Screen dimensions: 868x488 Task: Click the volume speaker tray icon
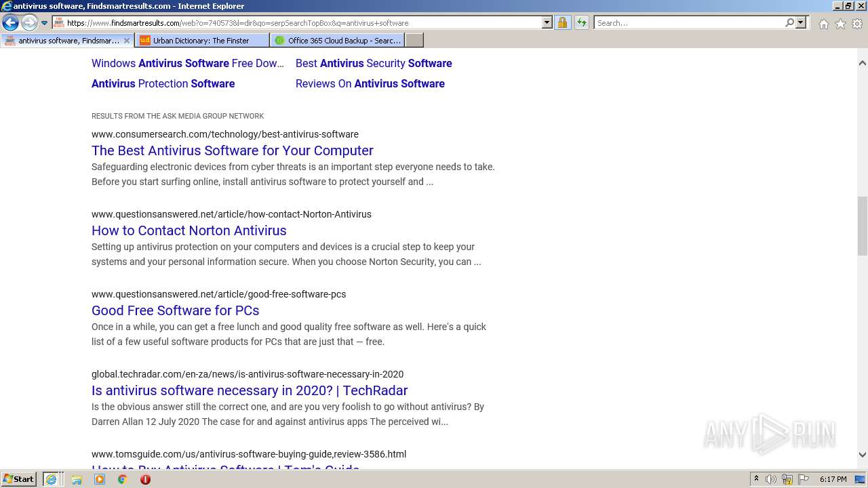pyautogui.click(x=771, y=479)
